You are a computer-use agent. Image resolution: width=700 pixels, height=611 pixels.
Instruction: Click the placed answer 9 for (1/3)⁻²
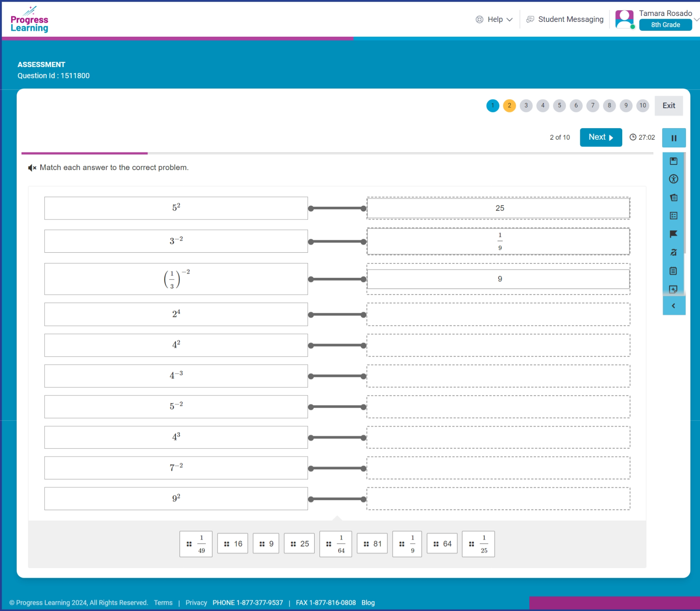tap(498, 279)
